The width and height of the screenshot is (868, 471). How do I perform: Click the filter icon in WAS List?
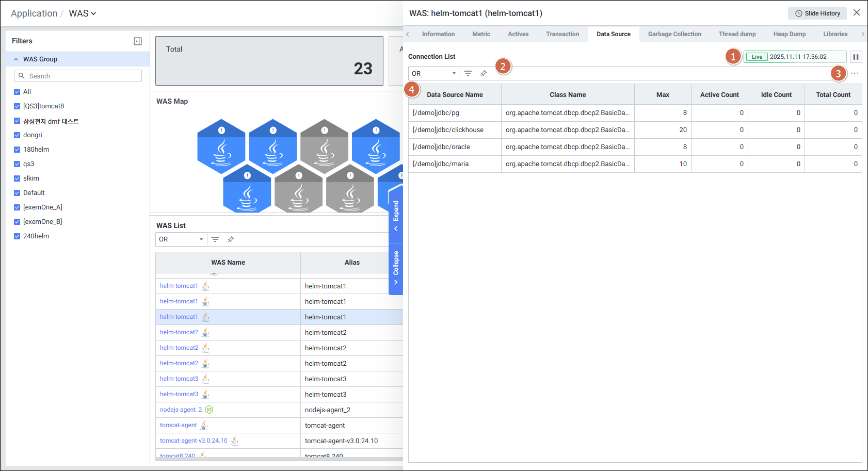click(x=215, y=239)
